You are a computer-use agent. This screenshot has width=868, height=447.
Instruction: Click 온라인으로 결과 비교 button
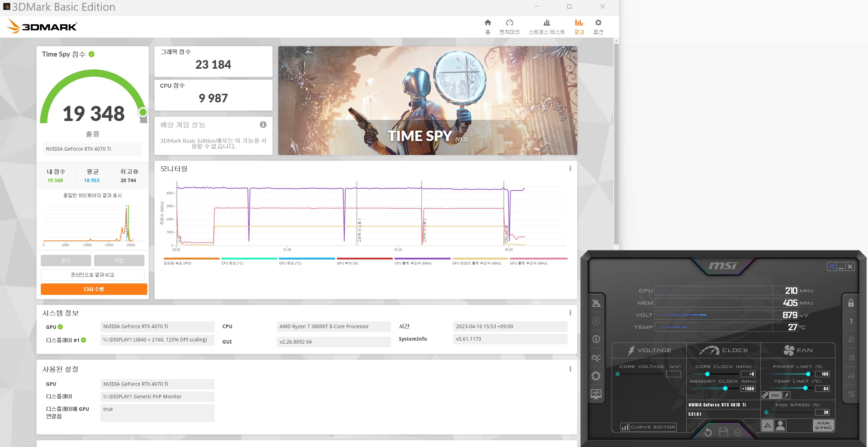pyautogui.click(x=93, y=275)
